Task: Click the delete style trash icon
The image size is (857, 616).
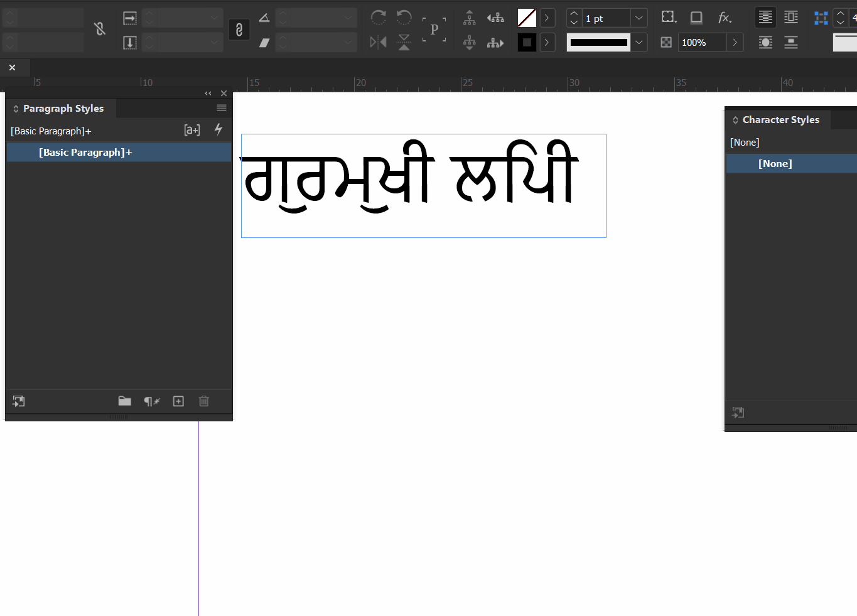Action: [203, 401]
